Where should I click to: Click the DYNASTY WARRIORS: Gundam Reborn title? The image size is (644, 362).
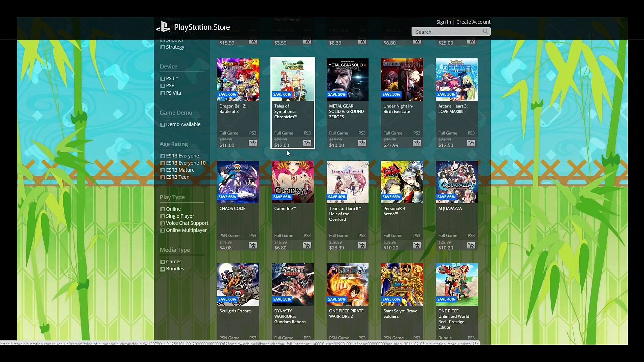click(x=290, y=316)
